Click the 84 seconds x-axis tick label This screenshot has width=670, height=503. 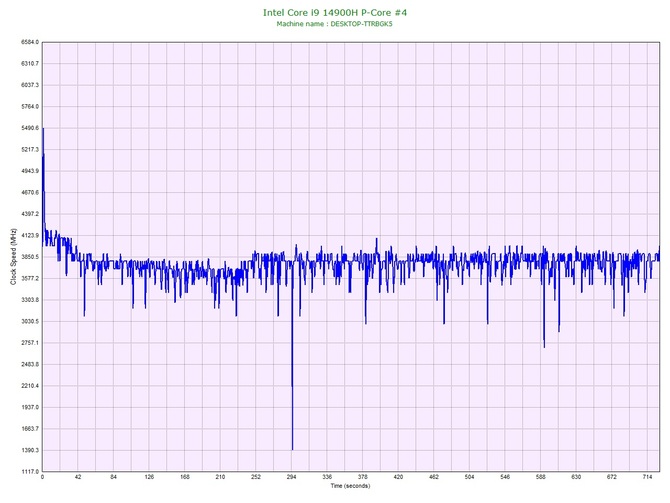click(113, 477)
